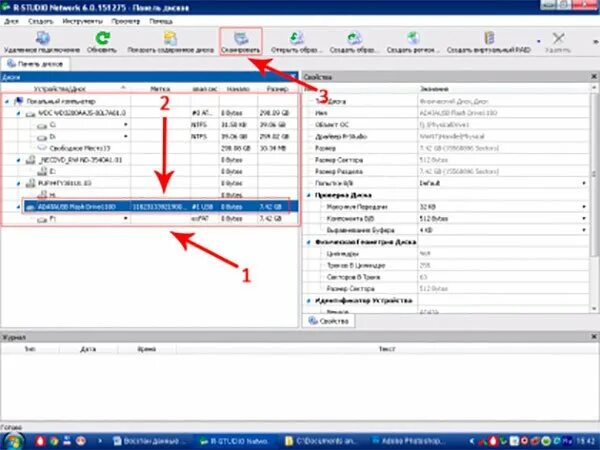The image size is (600, 450).
Task: Open the Выравнивание Буфера 4 KB dropdown
Action: [x=584, y=230]
